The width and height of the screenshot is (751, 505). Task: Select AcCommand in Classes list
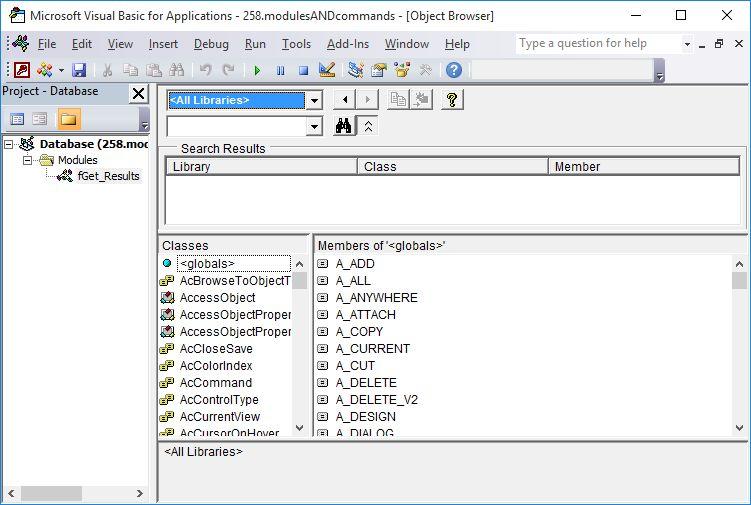(x=216, y=382)
